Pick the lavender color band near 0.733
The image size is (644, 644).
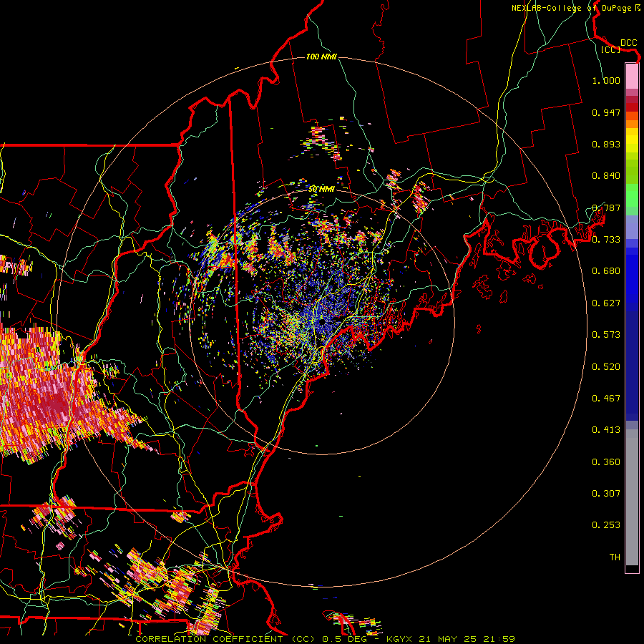632,227
